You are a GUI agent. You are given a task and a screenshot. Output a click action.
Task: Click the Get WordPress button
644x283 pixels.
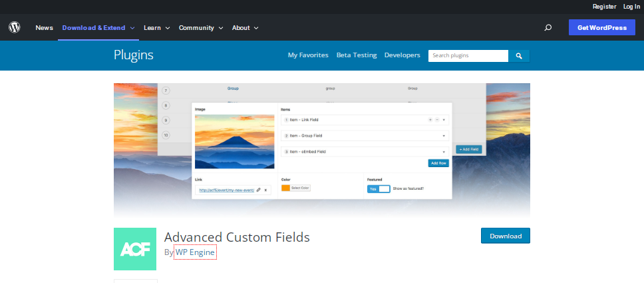[601, 27]
